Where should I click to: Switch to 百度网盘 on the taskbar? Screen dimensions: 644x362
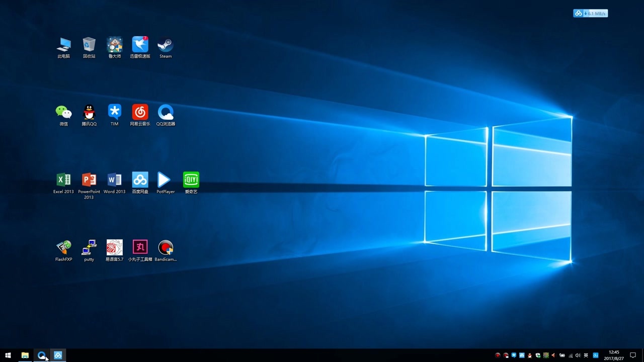pyautogui.click(x=58, y=355)
